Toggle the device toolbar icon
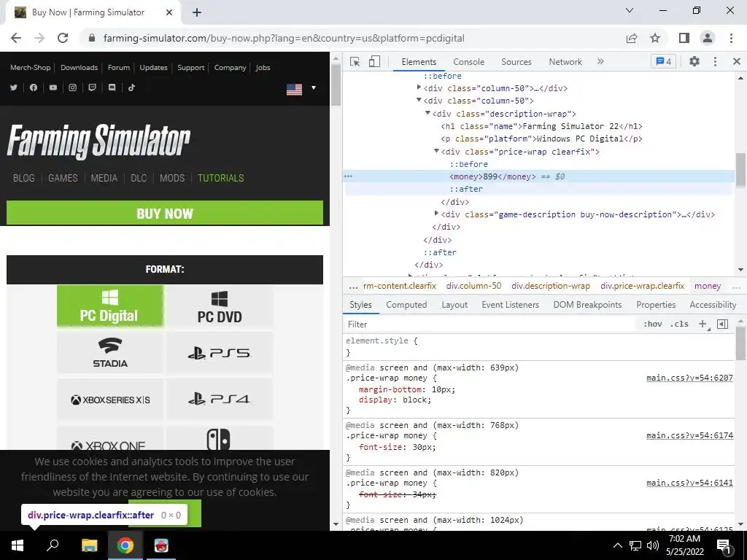 coord(374,61)
